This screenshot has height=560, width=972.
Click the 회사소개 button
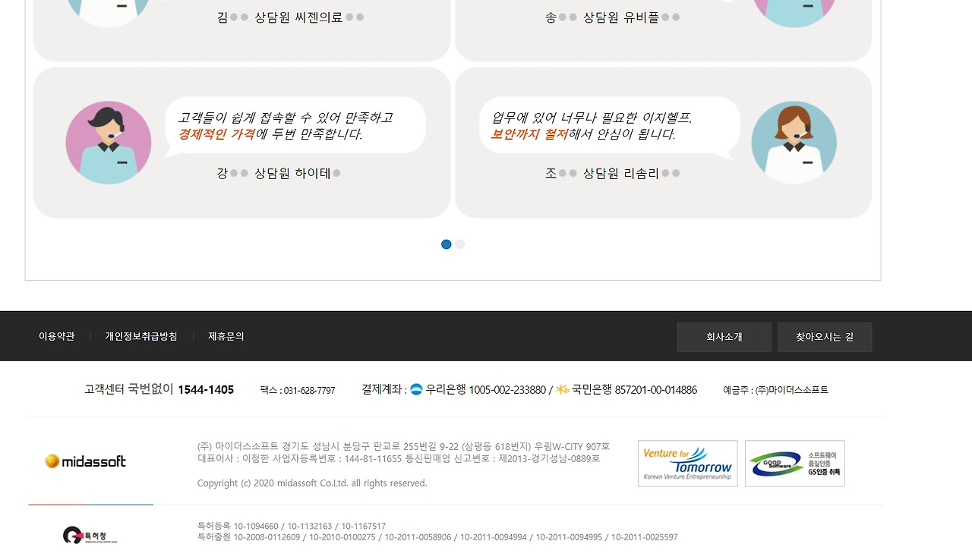pyautogui.click(x=724, y=336)
